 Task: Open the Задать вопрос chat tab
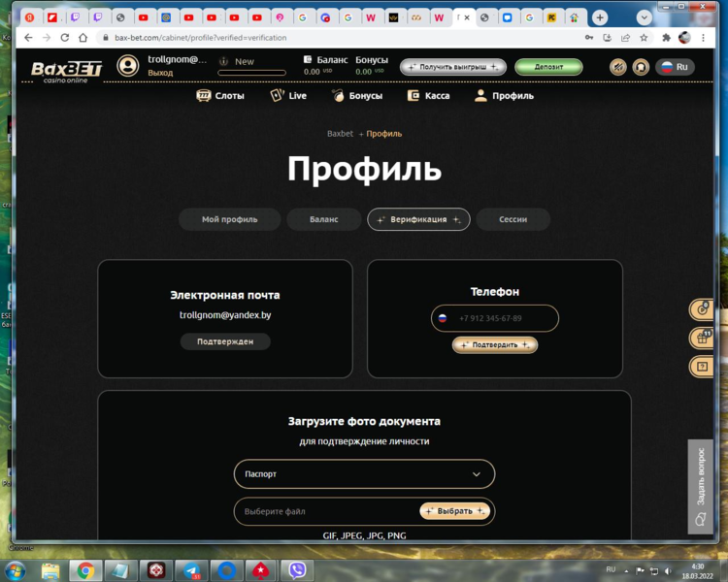pyautogui.click(x=701, y=487)
